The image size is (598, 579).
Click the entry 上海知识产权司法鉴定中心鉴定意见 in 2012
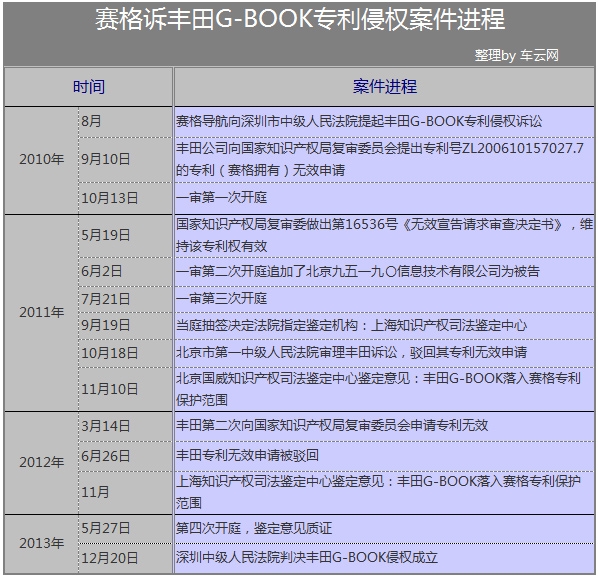pos(384,493)
